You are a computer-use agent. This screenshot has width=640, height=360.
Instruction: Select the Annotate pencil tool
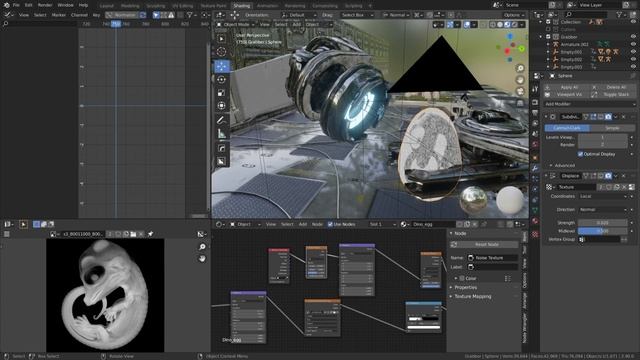pos(221,120)
